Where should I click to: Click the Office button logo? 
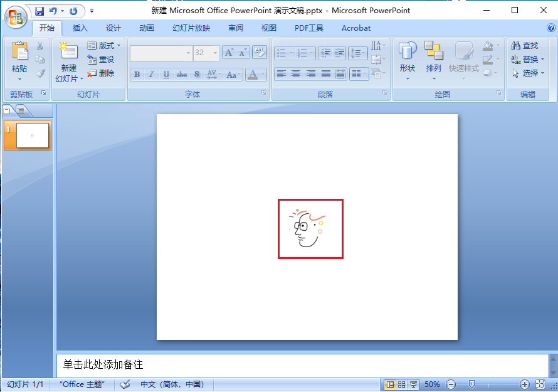pyautogui.click(x=16, y=17)
